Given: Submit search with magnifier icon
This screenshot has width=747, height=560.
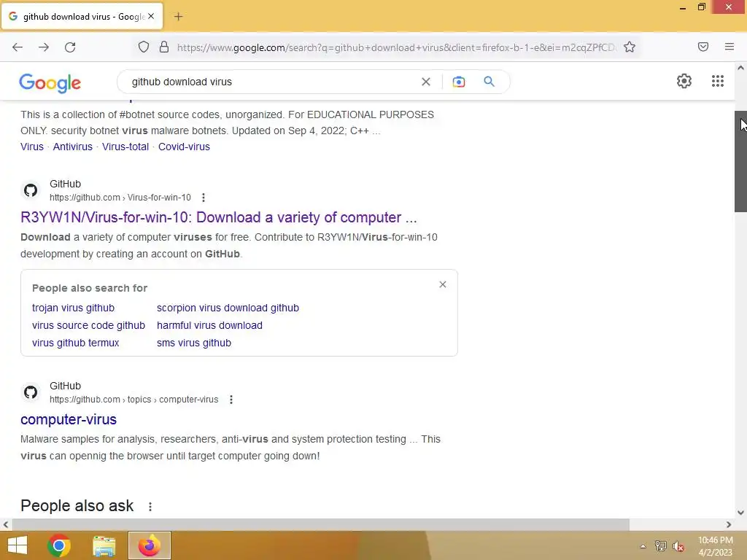Looking at the screenshot, I should click(x=489, y=82).
